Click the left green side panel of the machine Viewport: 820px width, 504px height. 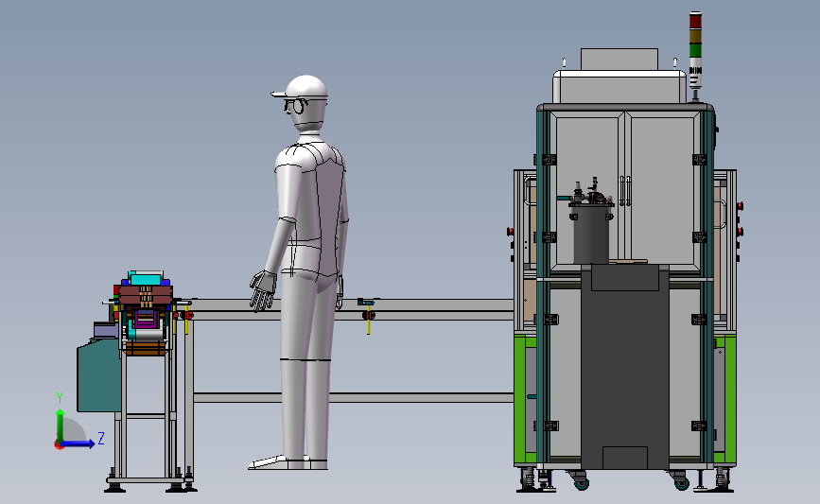point(525,400)
